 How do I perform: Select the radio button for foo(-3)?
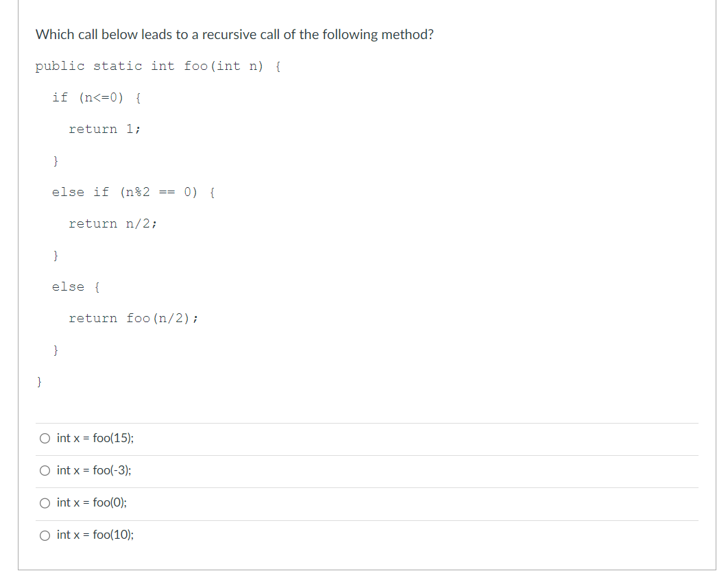[44, 470]
